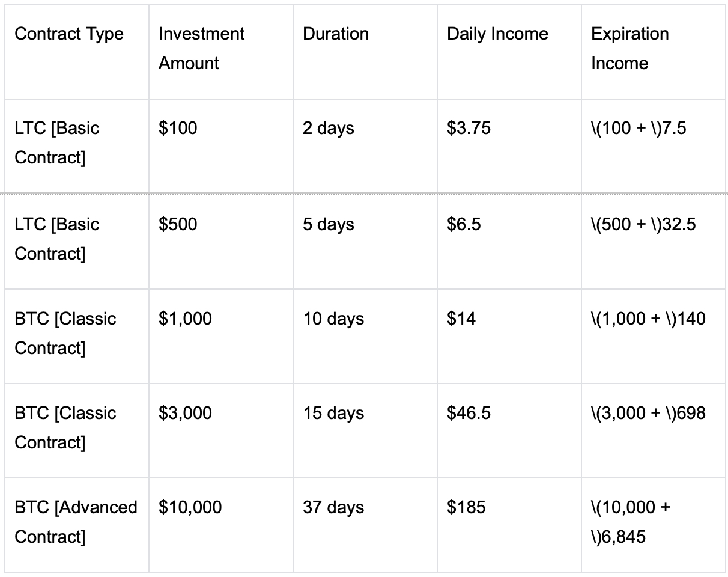Select the $46.5 daily income cell
The width and height of the screenshot is (728, 577).
(469, 413)
